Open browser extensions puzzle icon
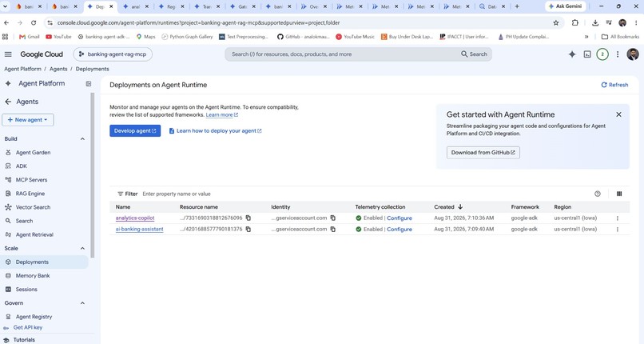Screen dimensions: 644x344 [575, 23]
